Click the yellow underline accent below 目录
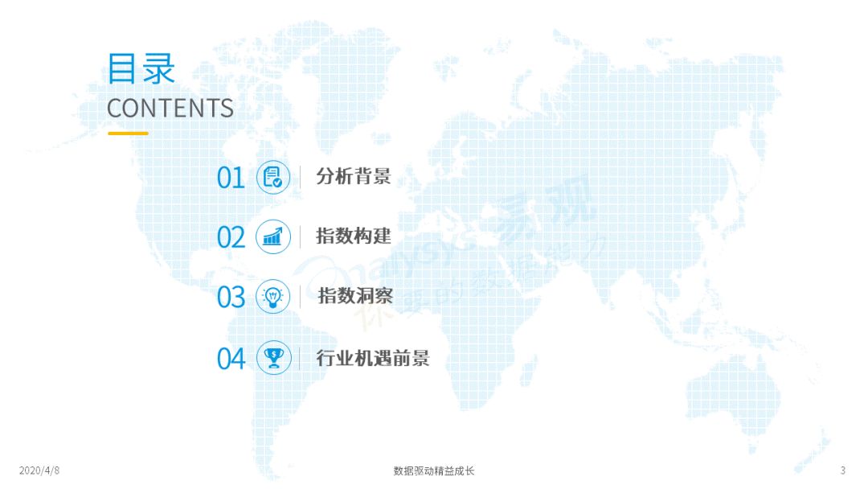Image resolution: width=868 pixels, height=489 pixels. tap(127, 131)
